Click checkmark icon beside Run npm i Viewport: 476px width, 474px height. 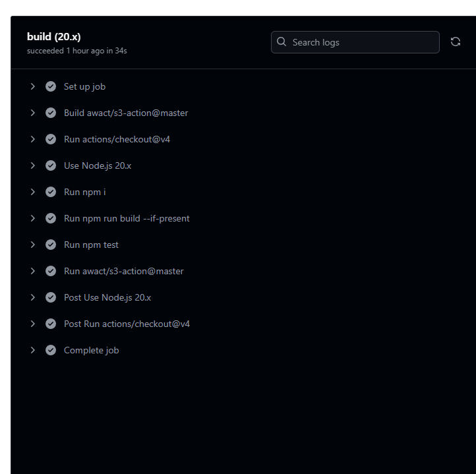click(x=51, y=192)
